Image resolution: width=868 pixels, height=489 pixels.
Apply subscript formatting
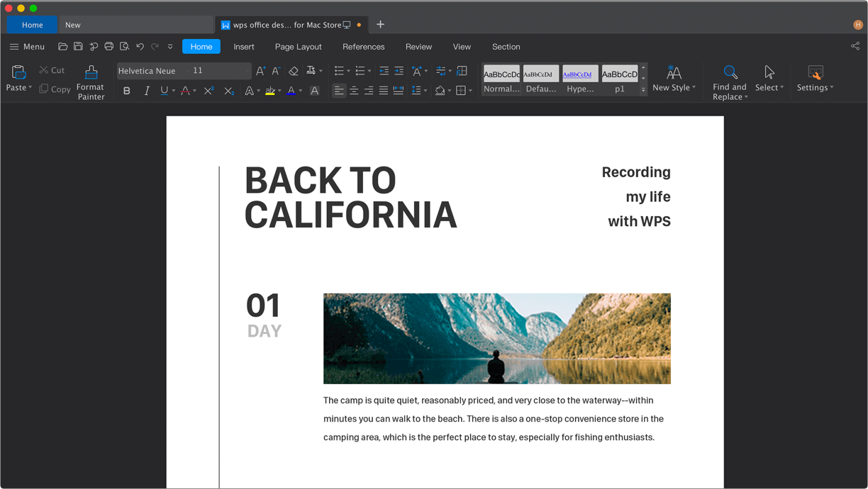pos(228,90)
